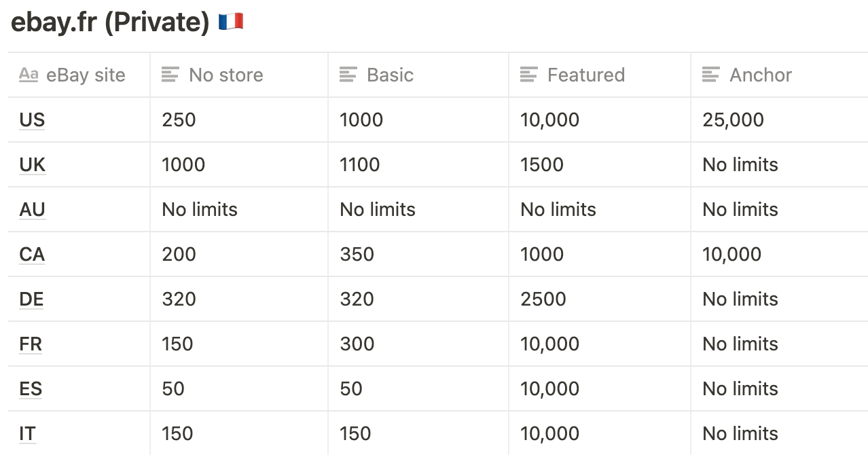Open the UK row page
The width and height of the screenshot is (868, 455).
pos(33,164)
